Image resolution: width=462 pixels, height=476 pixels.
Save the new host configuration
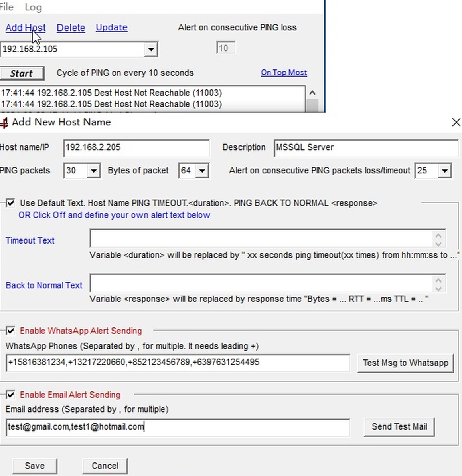tap(34, 466)
